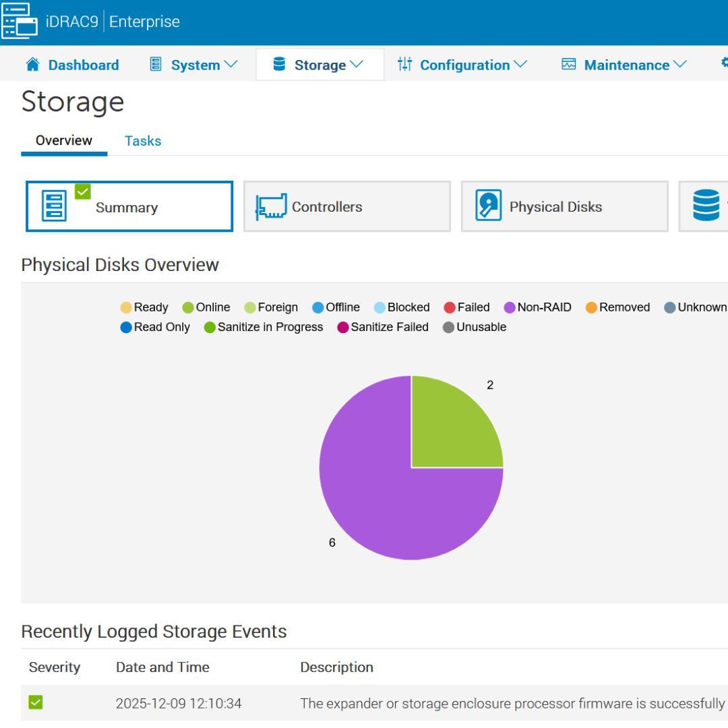Viewport: 728px width, 728px height.
Task: Go to the Dashboard page
Action: pos(83,65)
